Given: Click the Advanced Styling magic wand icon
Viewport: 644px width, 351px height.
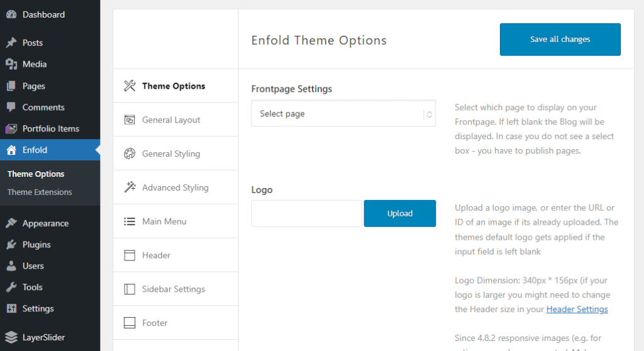Looking at the screenshot, I should (130, 187).
